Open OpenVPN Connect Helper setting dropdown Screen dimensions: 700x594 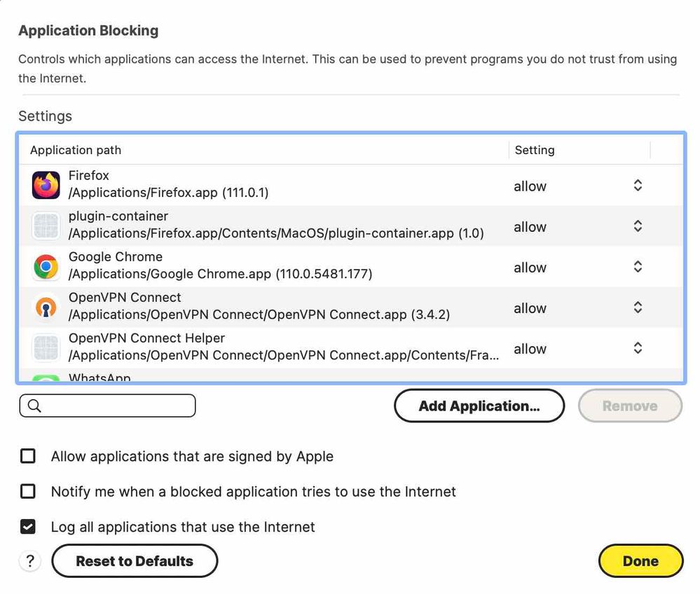(638, 348)
